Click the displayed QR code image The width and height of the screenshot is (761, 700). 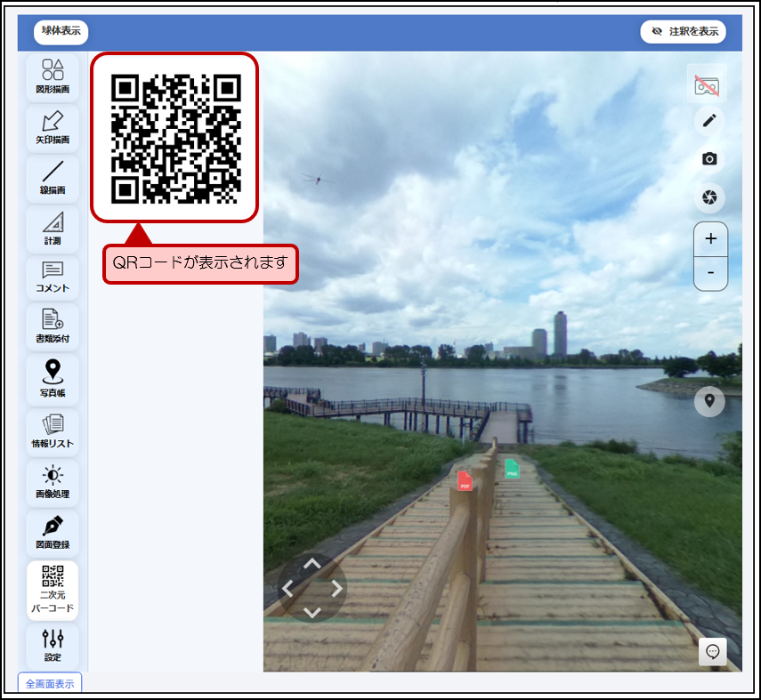coord(175,139)
